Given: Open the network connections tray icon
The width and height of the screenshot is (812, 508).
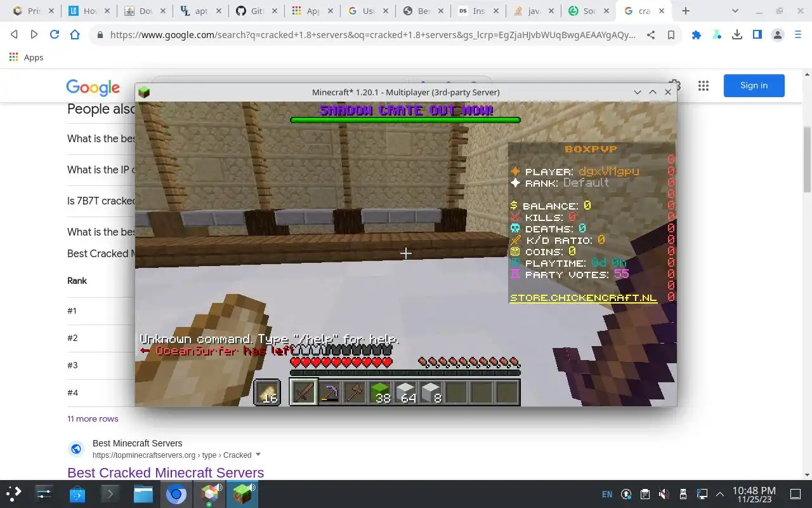Looking at the screenshot, I should coord(702,494).
